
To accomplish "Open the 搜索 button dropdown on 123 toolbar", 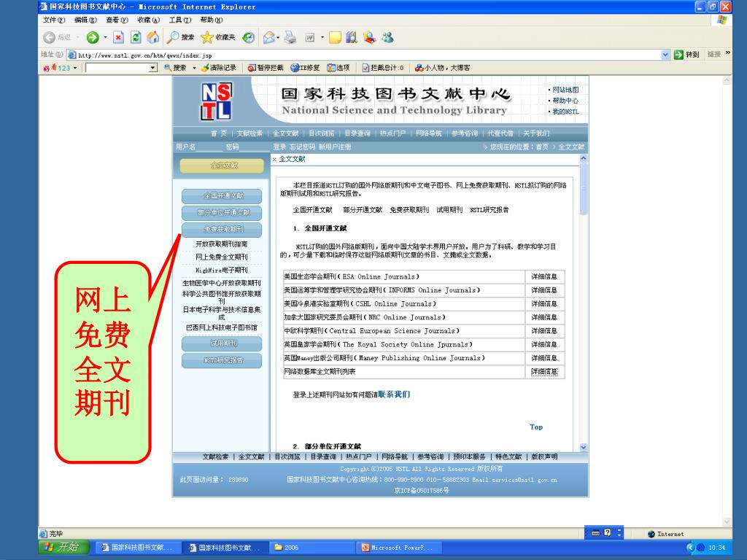I will point(194,68).
